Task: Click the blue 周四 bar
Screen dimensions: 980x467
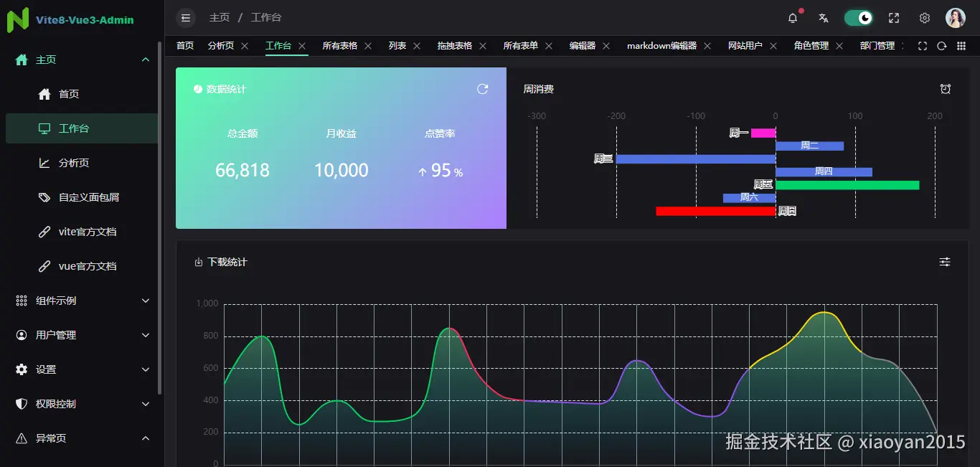Action: 824,171
